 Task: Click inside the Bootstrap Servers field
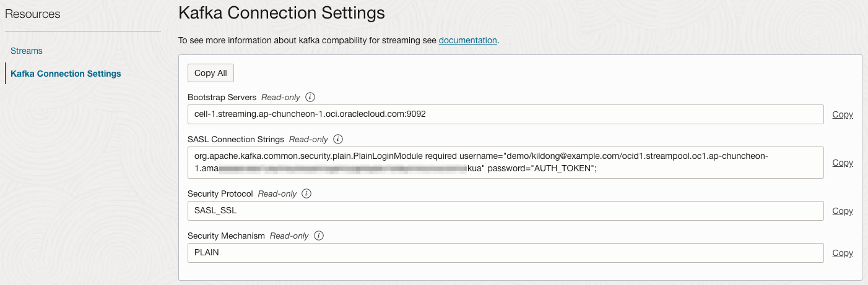pyautogui.click(x=505, y=114)
